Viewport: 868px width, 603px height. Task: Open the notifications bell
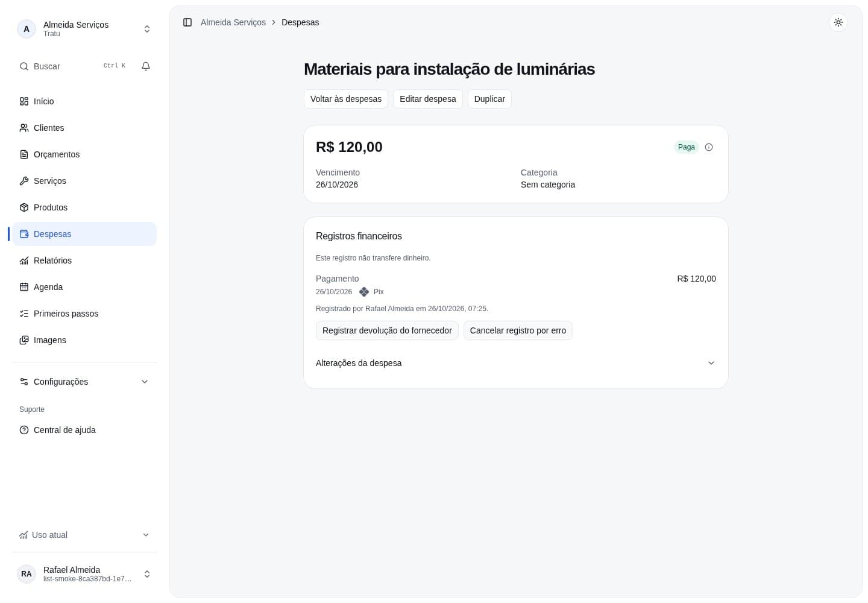click(146, 66)
